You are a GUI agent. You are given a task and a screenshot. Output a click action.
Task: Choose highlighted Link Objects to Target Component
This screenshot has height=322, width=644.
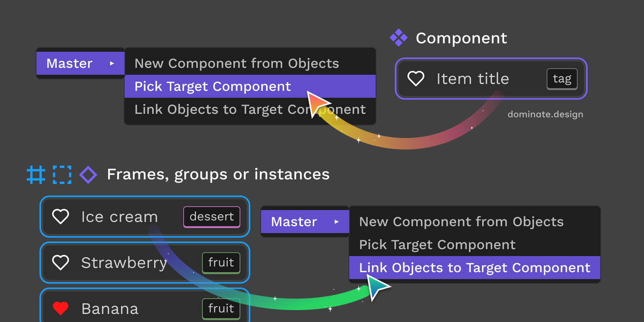pos(475,268)
